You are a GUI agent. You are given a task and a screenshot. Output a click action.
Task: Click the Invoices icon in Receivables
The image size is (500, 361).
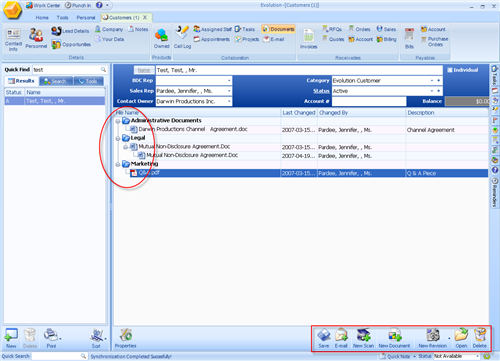(x=309, y=39)
